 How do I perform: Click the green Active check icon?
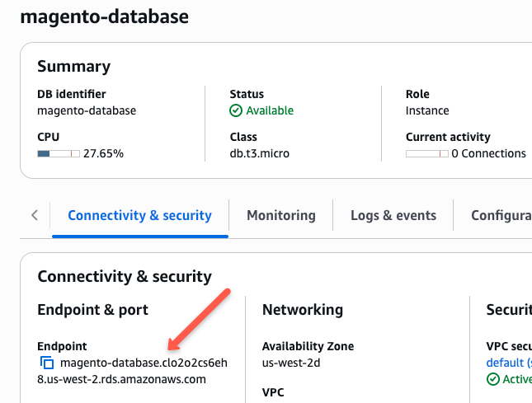493,379
